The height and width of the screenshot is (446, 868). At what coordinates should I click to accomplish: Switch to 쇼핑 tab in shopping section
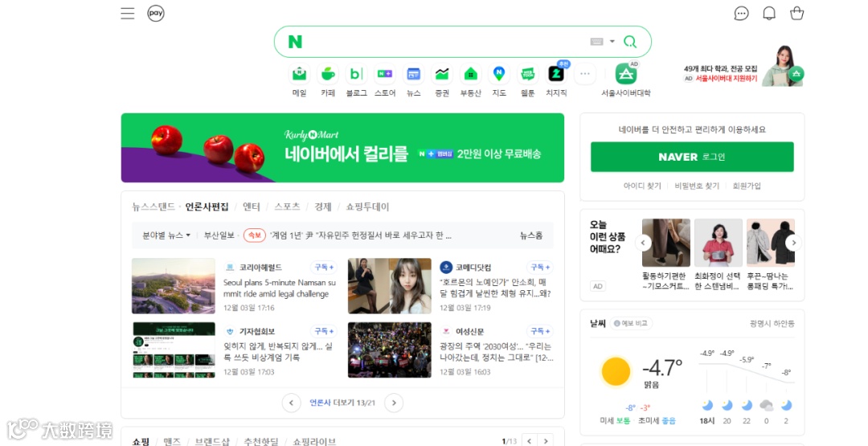pyautogui.click(x=141, y=441)
